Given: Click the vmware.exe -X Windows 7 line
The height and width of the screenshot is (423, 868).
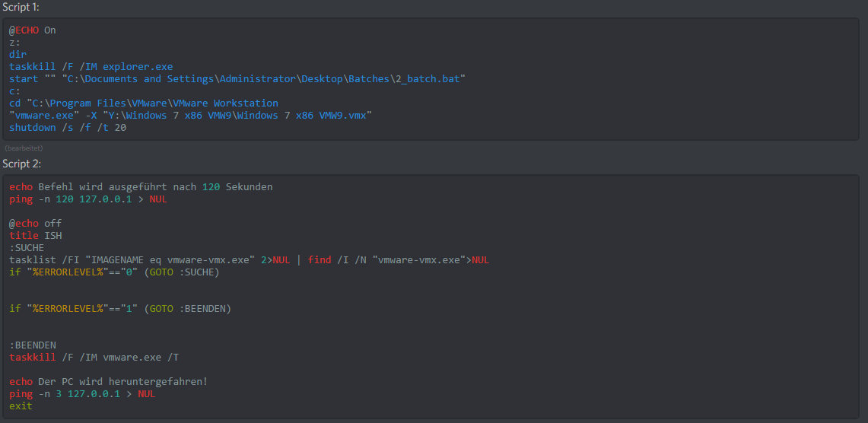Looking at the screenshot, I should 190,115.
